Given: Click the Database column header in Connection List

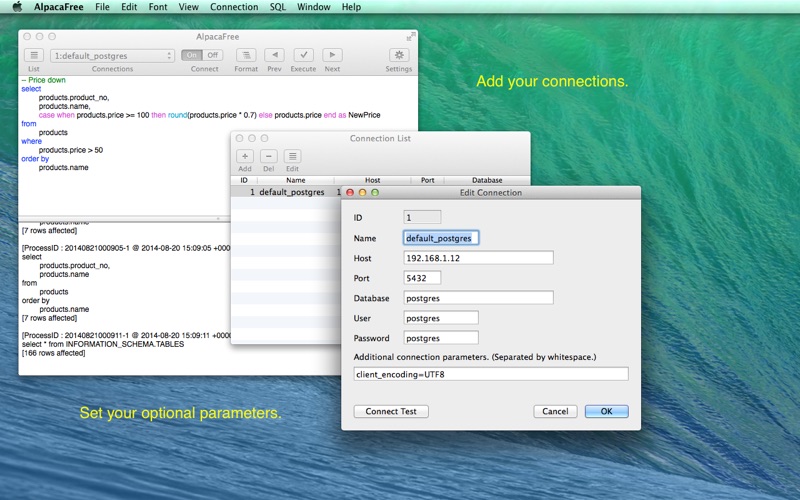Looking at the screenshot, I should [x=487, y=180].
